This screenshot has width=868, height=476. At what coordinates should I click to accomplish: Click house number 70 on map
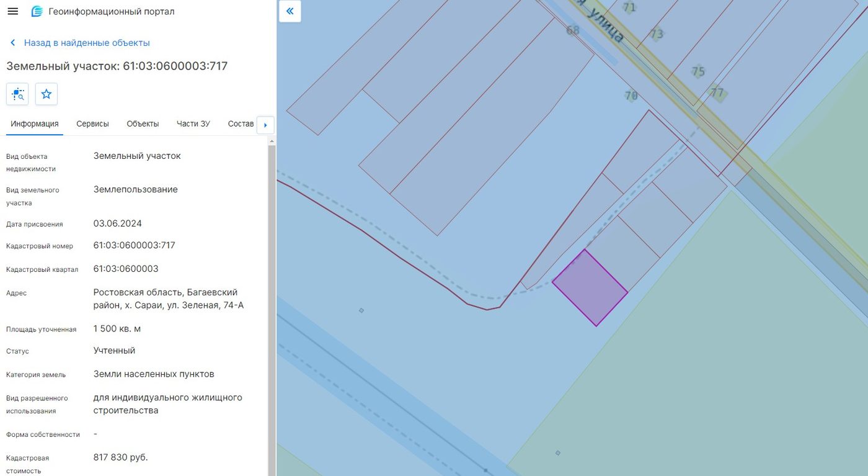tap(631, 96)
